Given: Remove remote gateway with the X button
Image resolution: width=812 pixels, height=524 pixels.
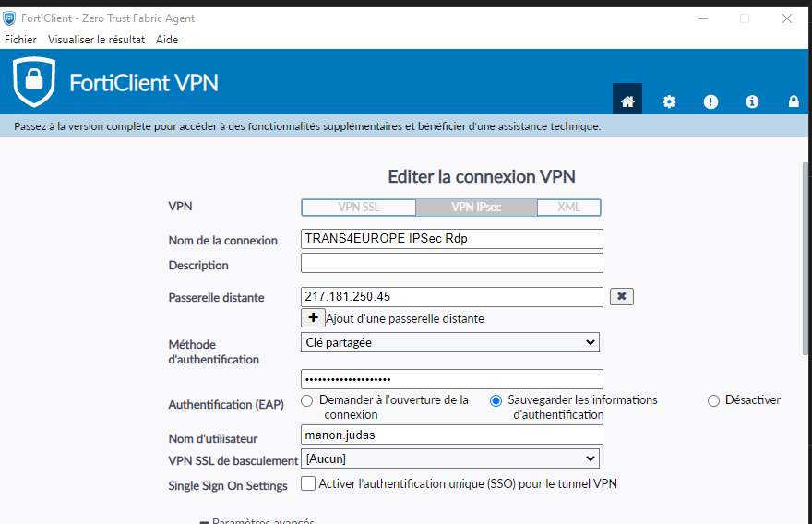Looking at the screenshot, I should coord(621,296).
